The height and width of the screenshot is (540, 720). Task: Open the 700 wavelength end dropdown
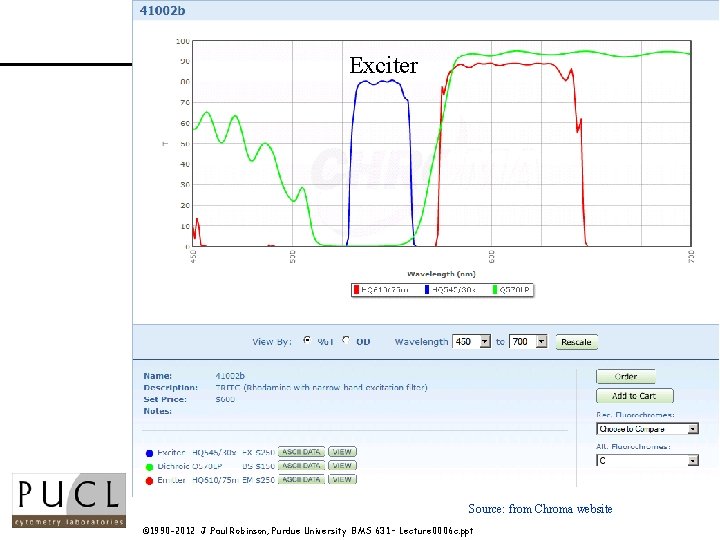[x=529, y=342]
